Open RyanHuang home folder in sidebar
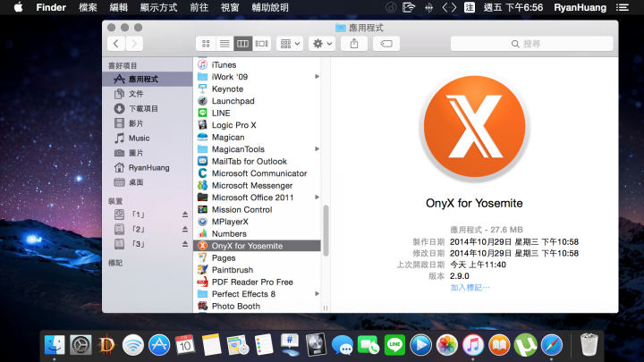Screen dimensions: 644x362 click(x=147, y=168)
